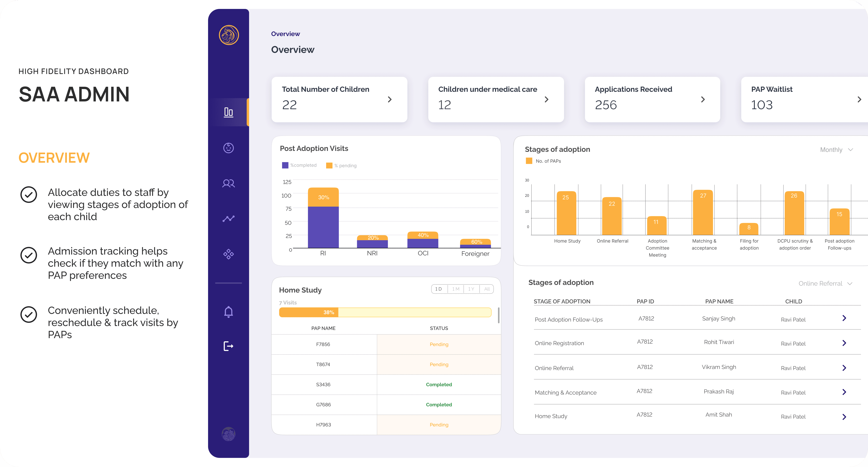Click the diamond grid modules icon
This screenshot has width=868, height=467.
click(228, 254)
